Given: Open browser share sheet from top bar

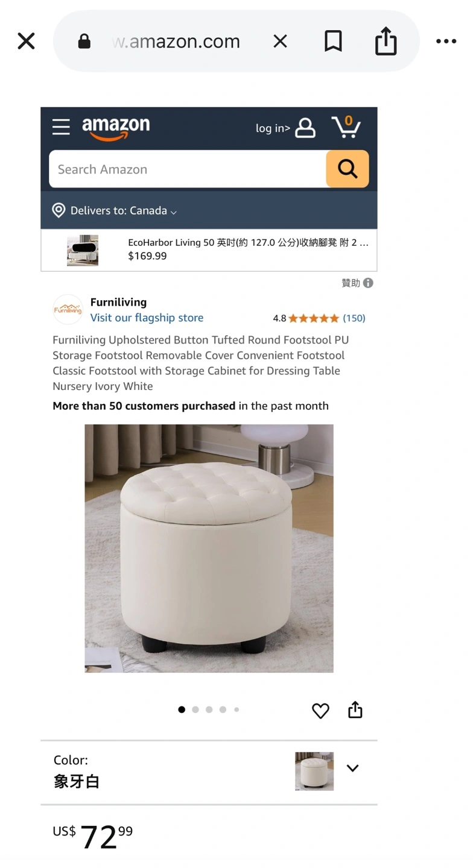Looking at the screenshot, I should (x=386, y=41).
